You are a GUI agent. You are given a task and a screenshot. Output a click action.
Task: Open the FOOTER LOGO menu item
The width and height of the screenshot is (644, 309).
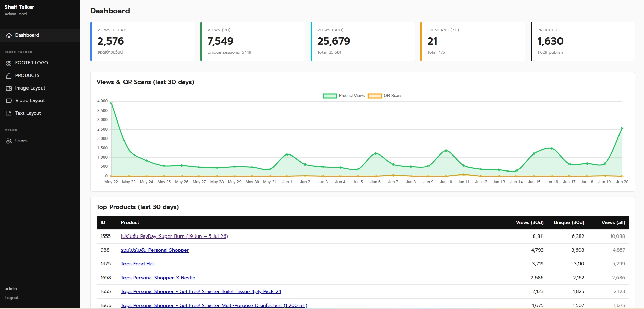pos(40,63)
